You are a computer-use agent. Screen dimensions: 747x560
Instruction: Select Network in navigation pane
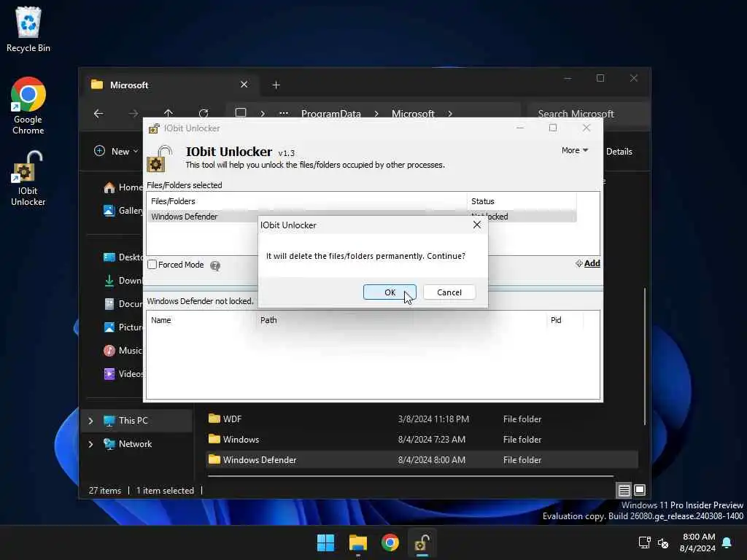pyautogui.click(x=135, y=444)
